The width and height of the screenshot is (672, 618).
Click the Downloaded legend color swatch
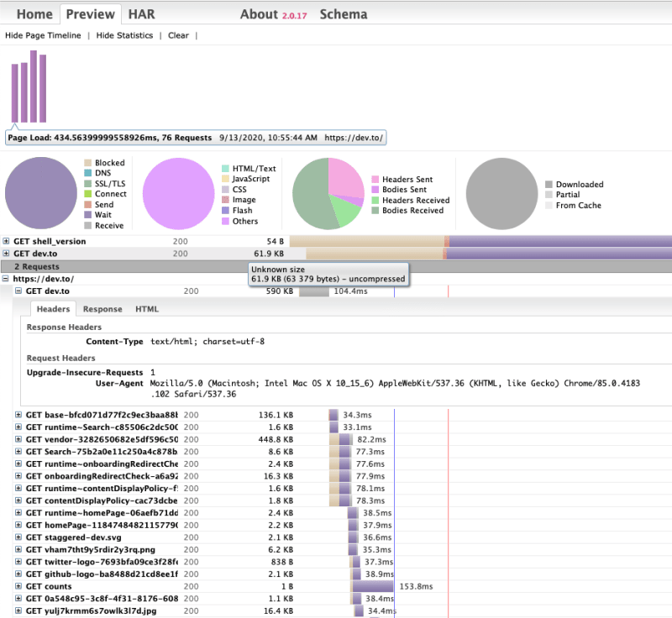(x=549, y=184)
